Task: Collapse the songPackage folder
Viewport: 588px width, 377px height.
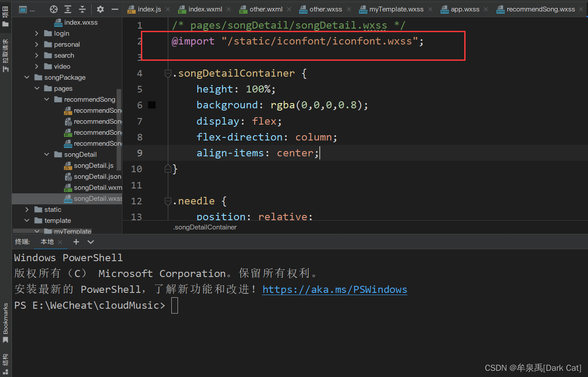Action: pos(27,78)
